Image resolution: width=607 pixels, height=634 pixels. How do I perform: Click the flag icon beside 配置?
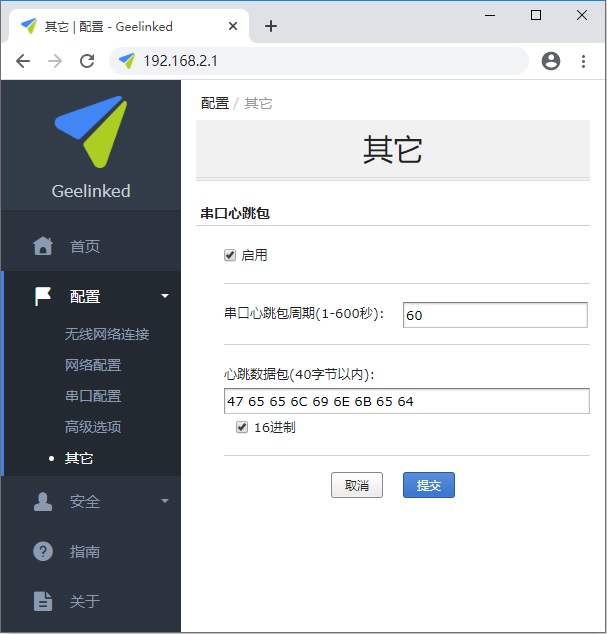click(x=43, y=296)
